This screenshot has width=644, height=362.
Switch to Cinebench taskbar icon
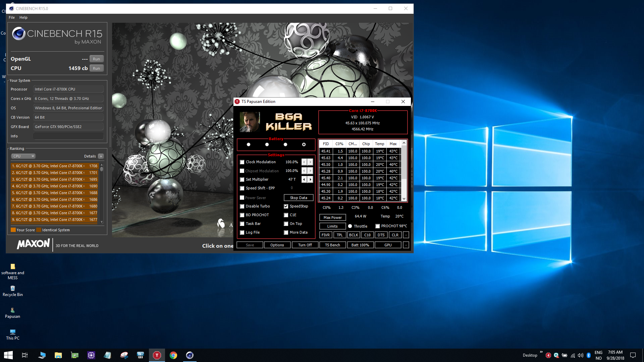[190, 355]
